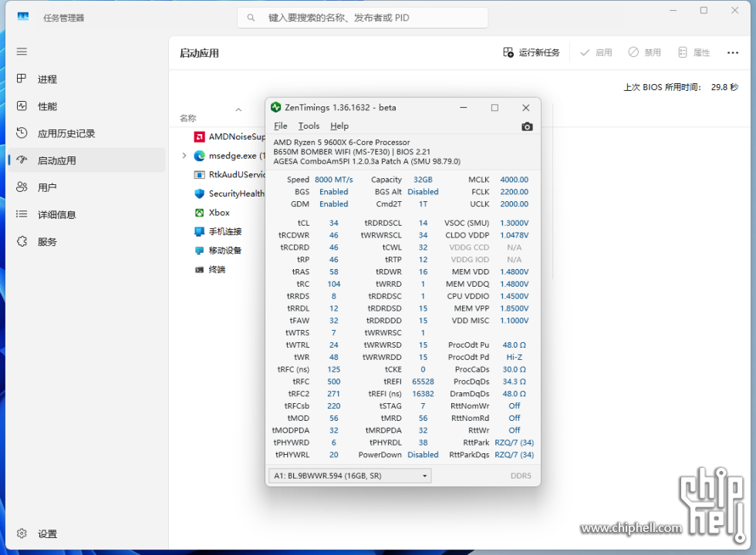Expand the msedge.exe startup group
The width and height of the screenshot is (756, 555).
[x=184, y=156]
